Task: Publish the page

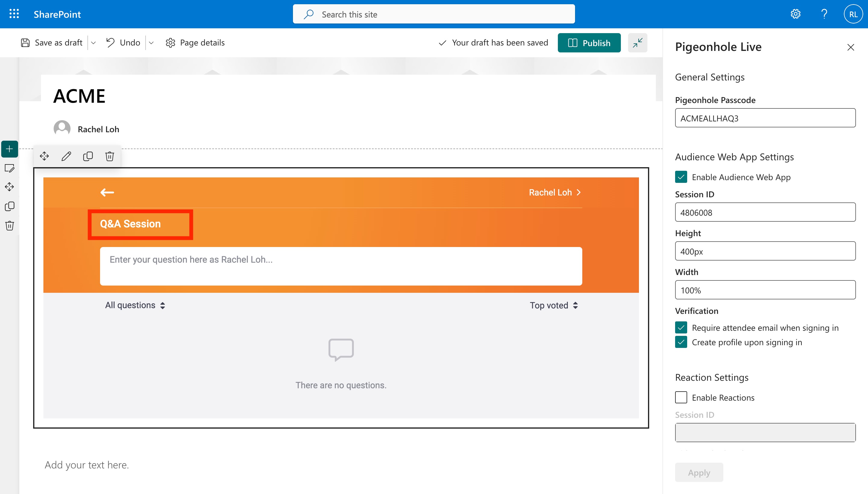Action: click(589, 43)
